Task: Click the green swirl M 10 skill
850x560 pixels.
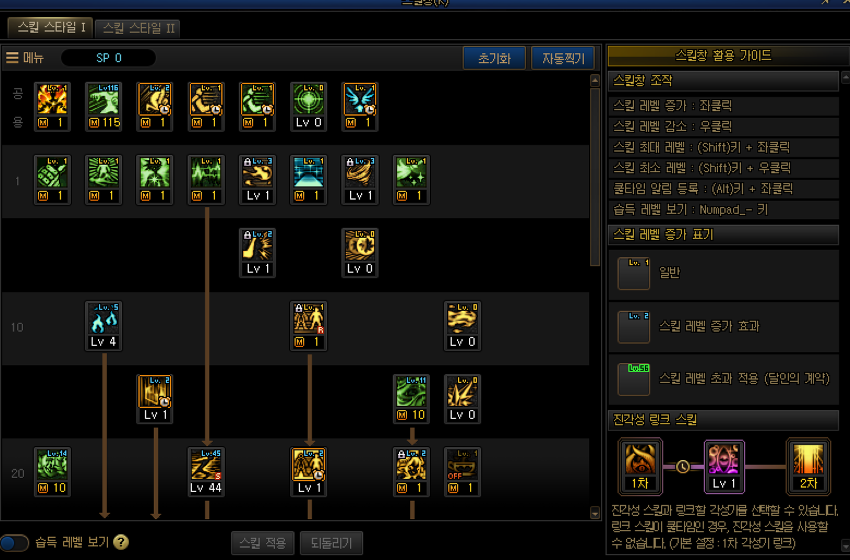Action: click(411, 399)
